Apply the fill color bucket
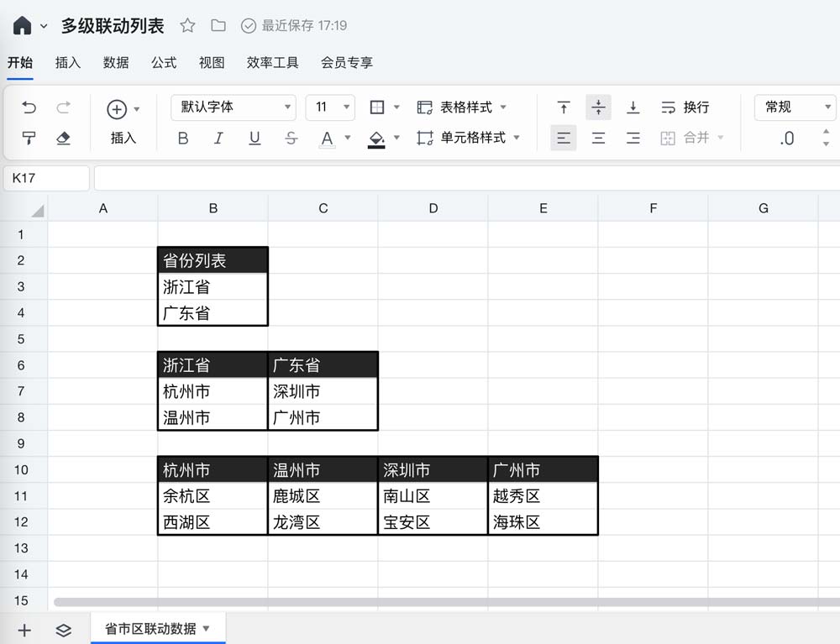The width and height of the screenshot is (840, 644). click(376, 139)
